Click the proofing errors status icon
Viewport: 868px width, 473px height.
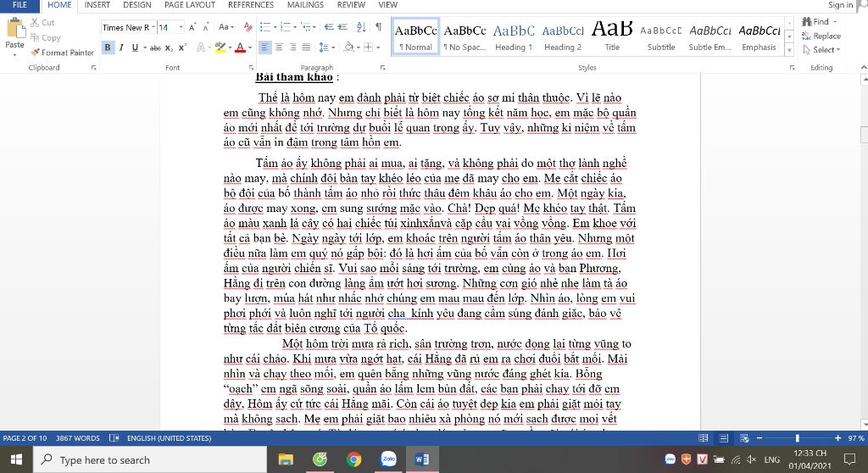(114, 438)
